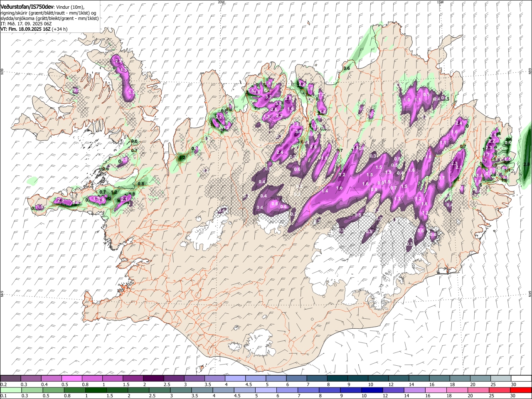Image resolution: width=532 pixels, height=399 pixels.
Task: Pick the medium green 0.5 swatch, lower legend row
Action: pyautogui.click(x=53, y=390)
